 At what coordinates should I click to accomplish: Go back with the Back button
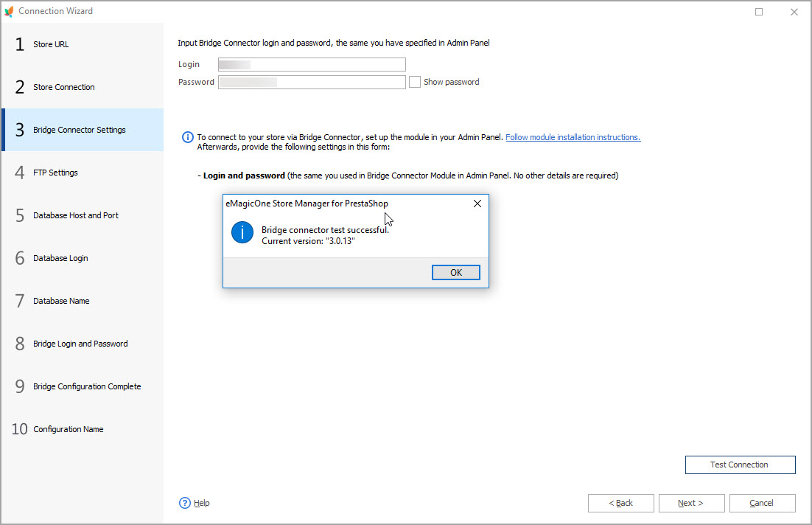click(621, 503)
